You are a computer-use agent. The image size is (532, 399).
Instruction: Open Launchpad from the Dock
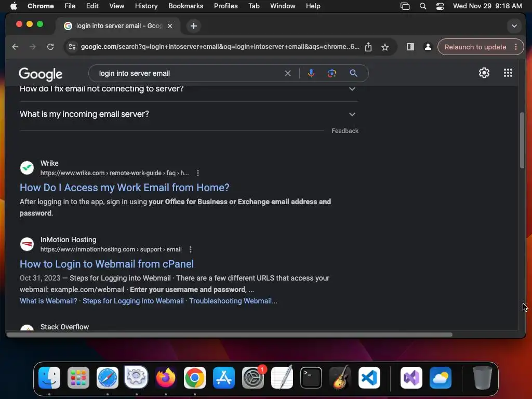point(78,378)
